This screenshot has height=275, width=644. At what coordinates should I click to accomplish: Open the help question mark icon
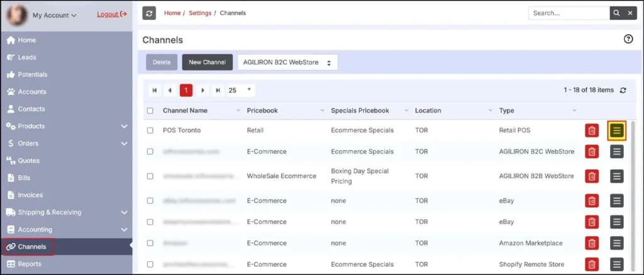coord(628,40)
